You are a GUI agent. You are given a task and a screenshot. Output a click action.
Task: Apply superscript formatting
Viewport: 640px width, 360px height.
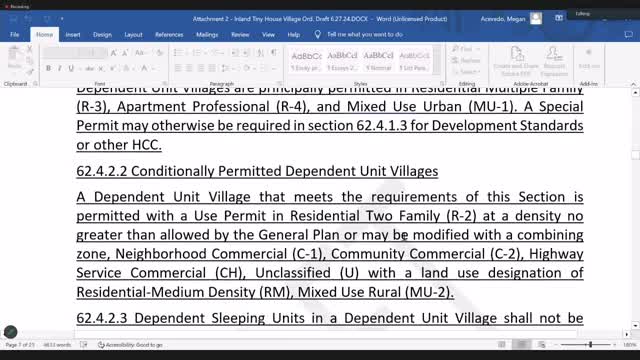[x=113, y=69]
